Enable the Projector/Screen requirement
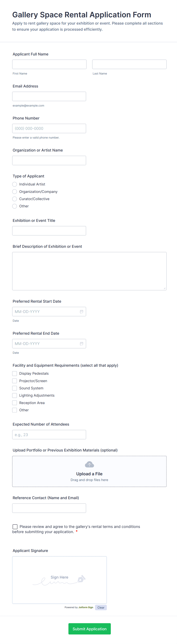 click(15, 381)
